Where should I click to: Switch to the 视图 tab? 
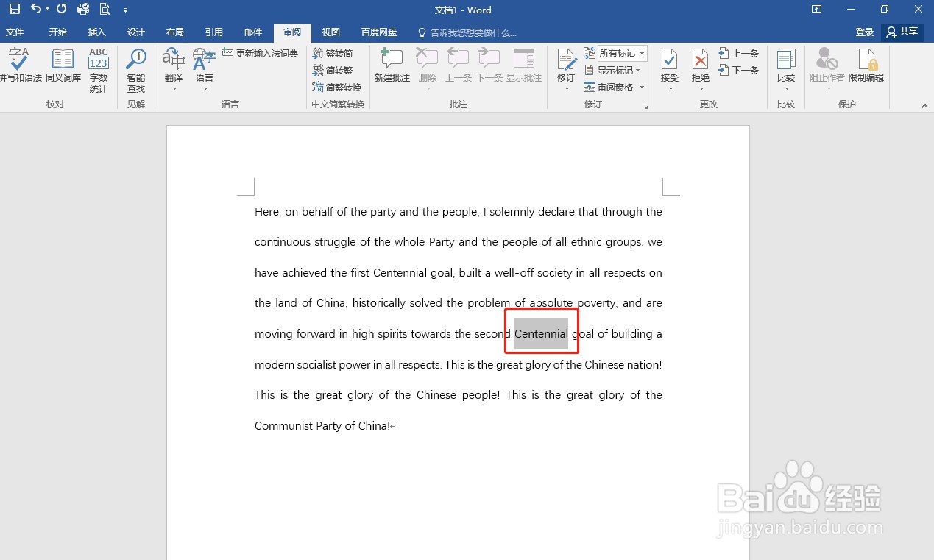click(x=331, y=32)
